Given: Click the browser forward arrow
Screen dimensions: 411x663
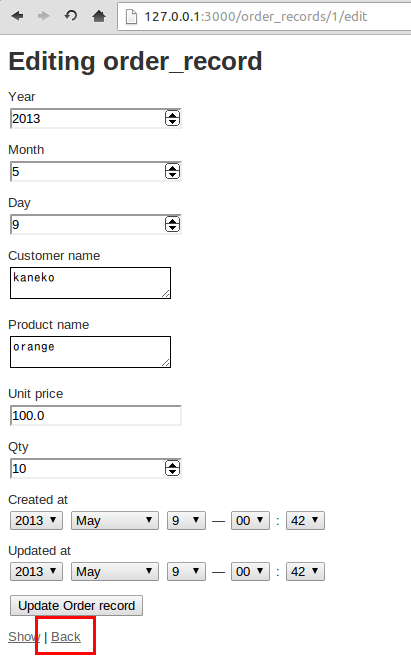Looking at the screenshot, I should tap(43, 16).
